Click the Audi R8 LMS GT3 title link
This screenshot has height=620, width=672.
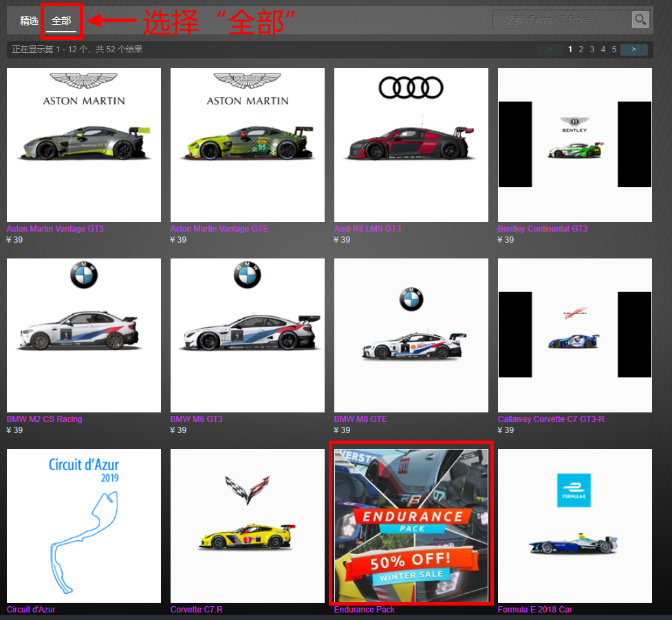(368, 229)
